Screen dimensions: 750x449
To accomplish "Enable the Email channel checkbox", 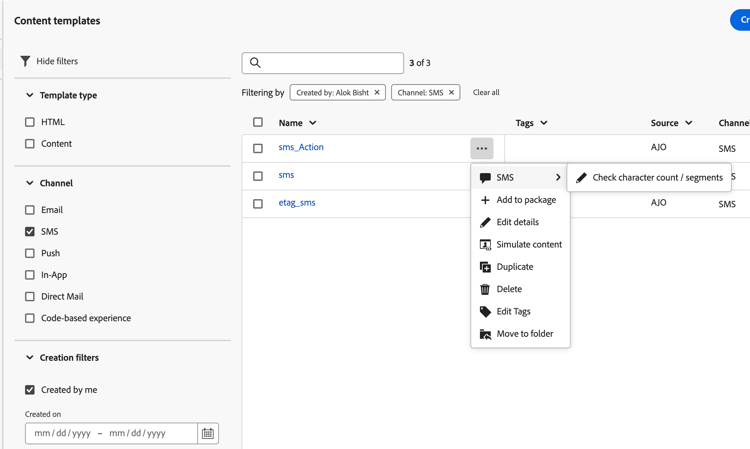I will 30,210.
